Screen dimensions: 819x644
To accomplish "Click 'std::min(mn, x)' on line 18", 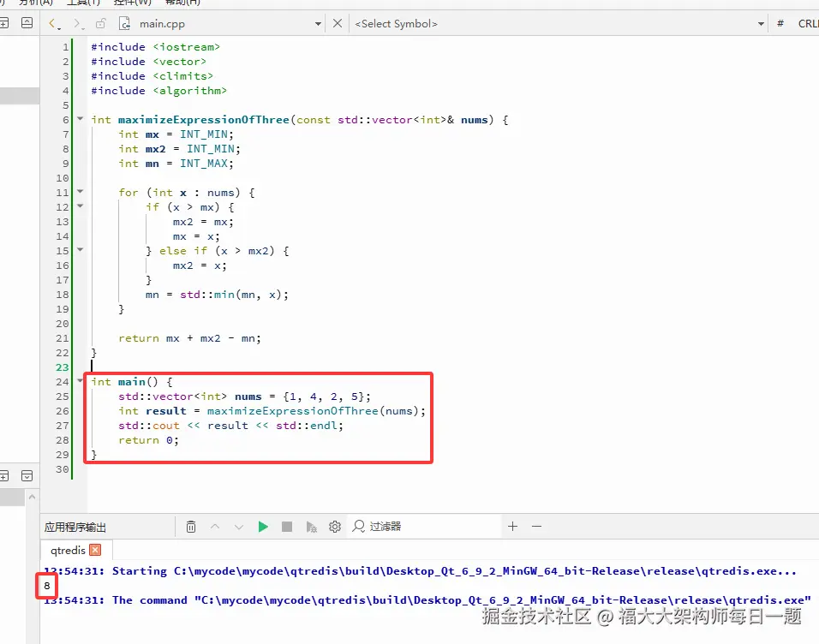I will [x=230, y=295].
